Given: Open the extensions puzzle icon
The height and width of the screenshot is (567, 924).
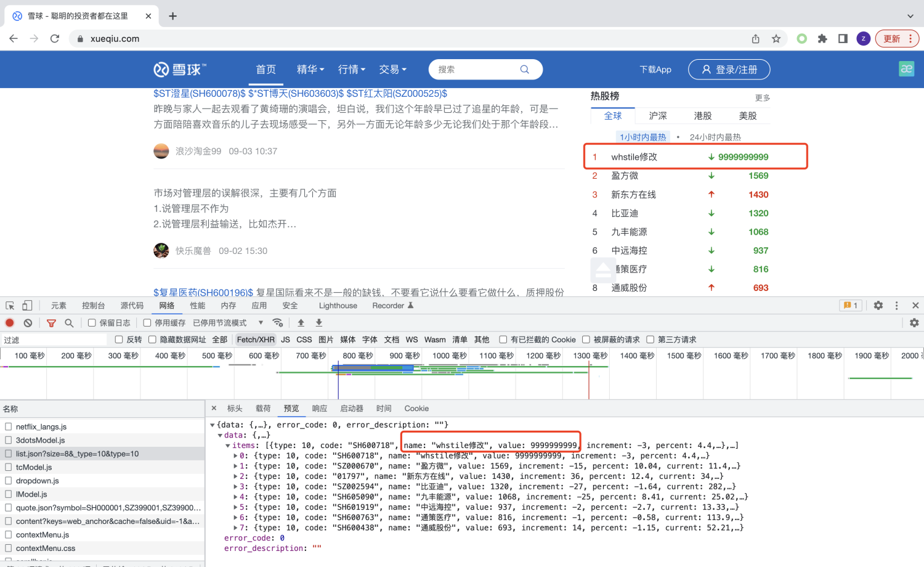Looking at the screenshot, I should tap(822, 39).
